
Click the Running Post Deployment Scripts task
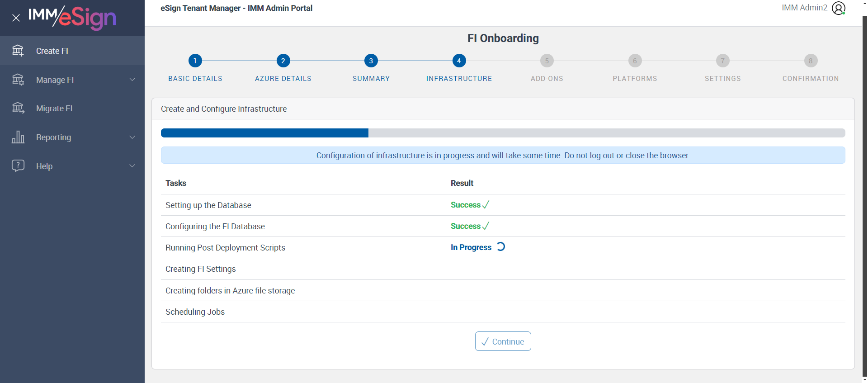[225, 248]
